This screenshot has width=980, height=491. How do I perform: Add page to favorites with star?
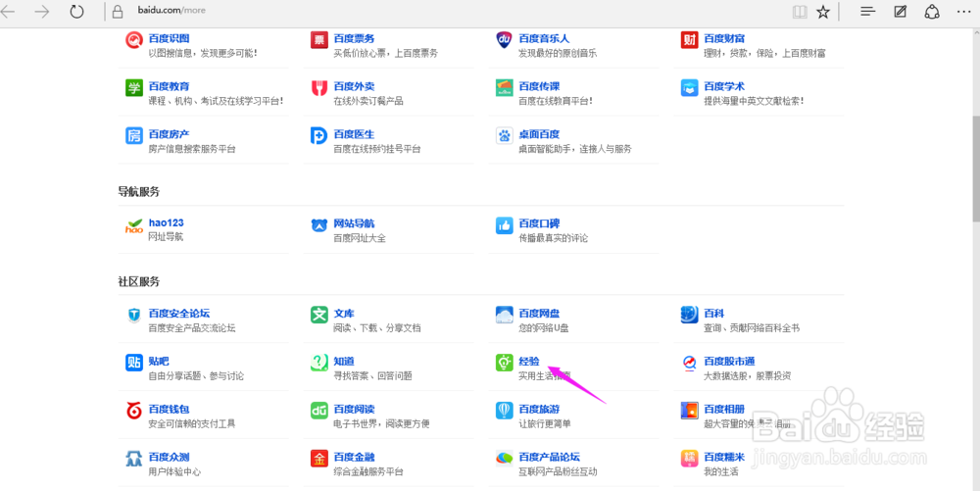coord(823,12)
